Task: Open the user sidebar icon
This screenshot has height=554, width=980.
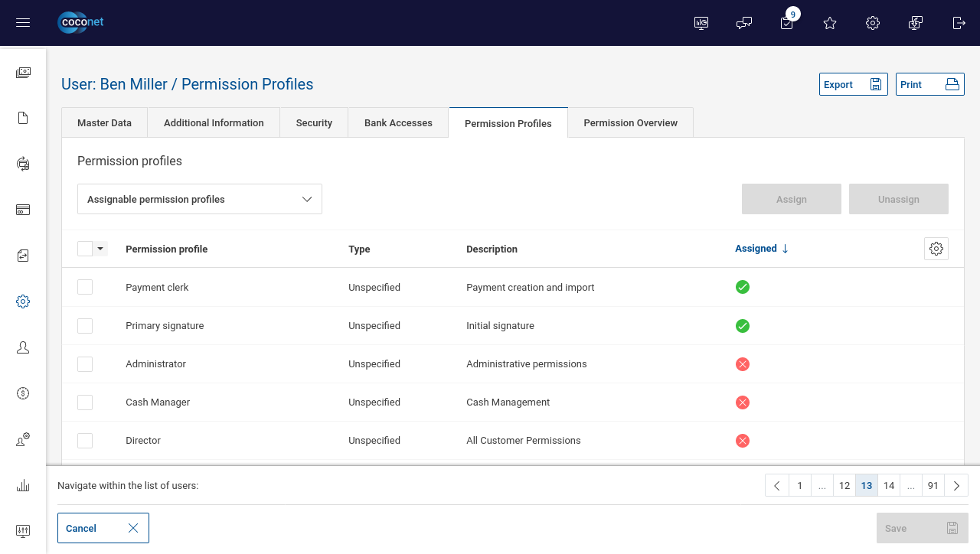Action: click(x=23, y=347)
